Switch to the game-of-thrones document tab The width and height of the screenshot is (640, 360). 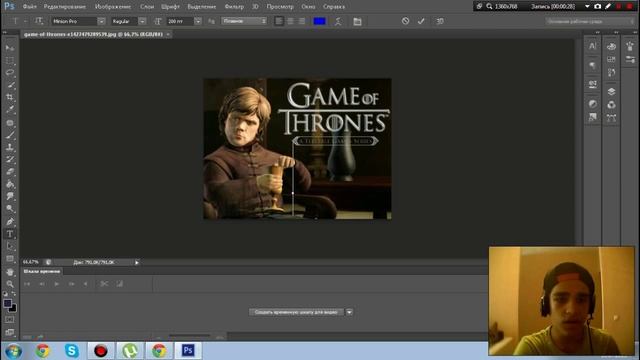(93, 34)
